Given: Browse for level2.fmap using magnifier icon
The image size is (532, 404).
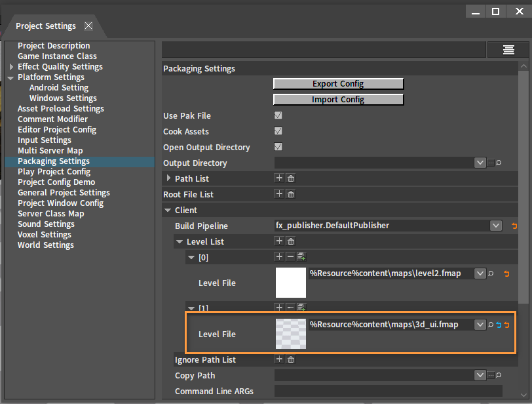Looking at the screenshot, I should [x=491, y=273].
